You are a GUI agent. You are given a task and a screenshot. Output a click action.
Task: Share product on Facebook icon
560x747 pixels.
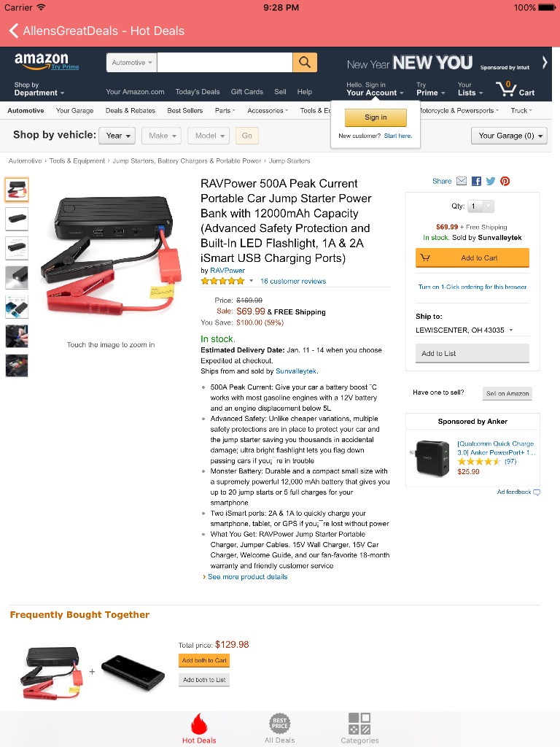[x=476, y=181]
